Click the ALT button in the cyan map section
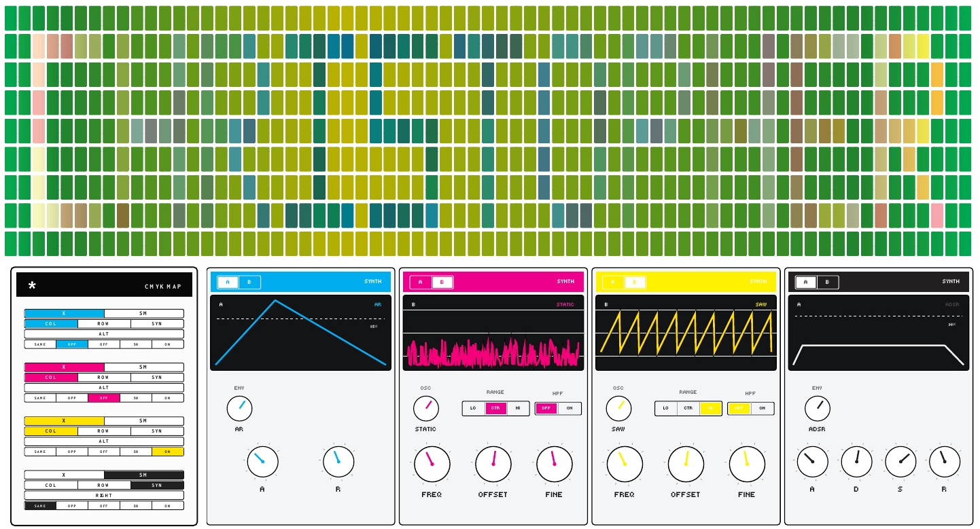 point(104,334)
